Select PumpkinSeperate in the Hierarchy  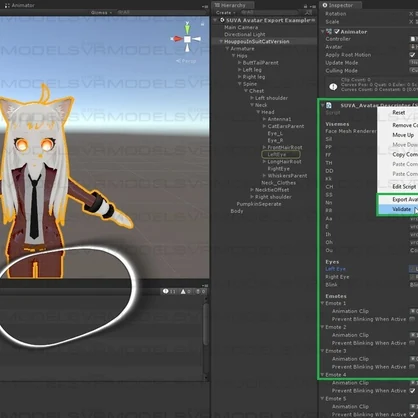[259, 204]
